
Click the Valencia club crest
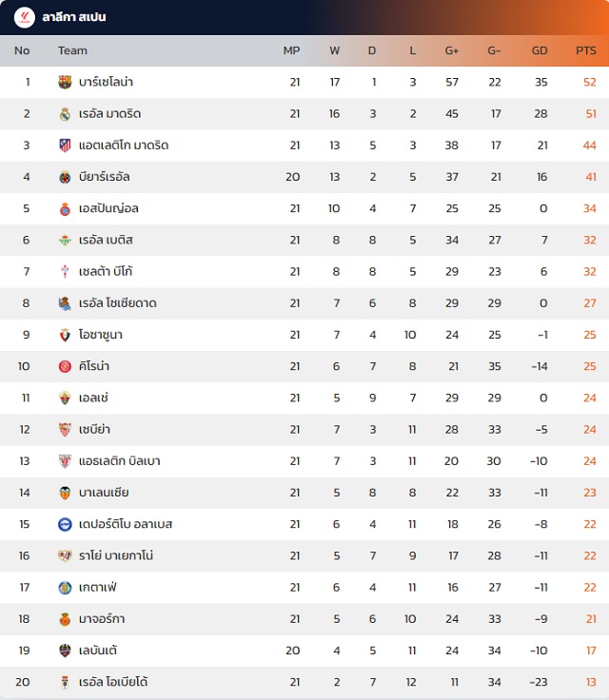coord(65,493)
